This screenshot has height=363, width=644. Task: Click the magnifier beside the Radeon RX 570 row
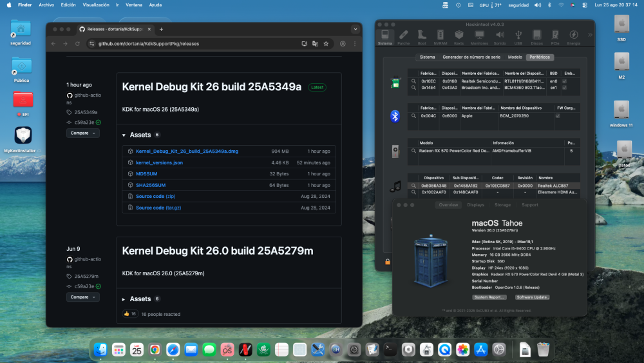coord(413,151)
